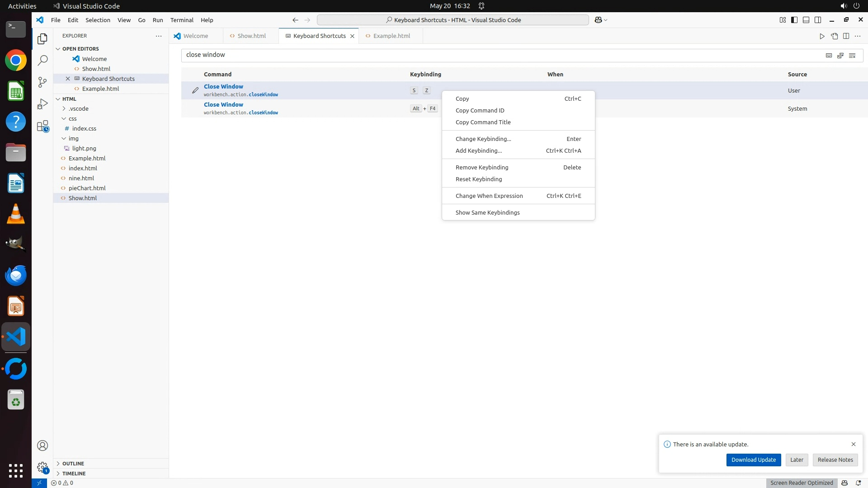868x488 pixels.
Task: Toggle Panel layout button in title bar
Action: [806, 20]
